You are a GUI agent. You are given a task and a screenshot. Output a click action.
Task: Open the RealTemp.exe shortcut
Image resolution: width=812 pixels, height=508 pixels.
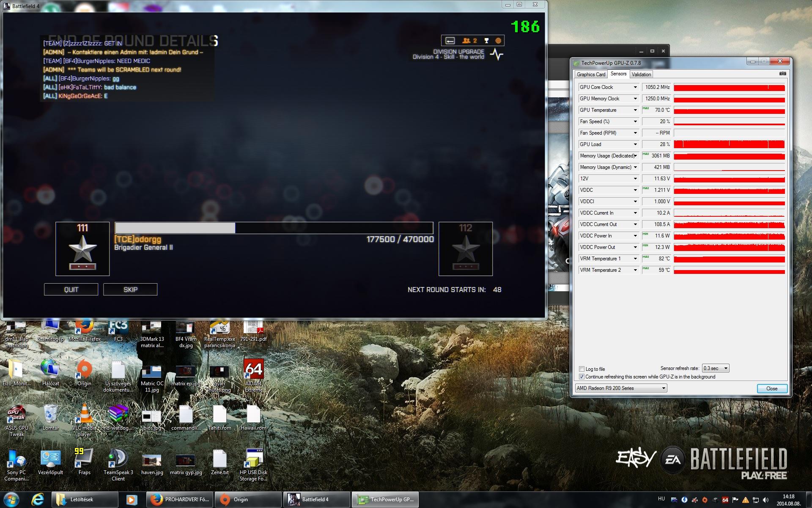click(219, 334)
